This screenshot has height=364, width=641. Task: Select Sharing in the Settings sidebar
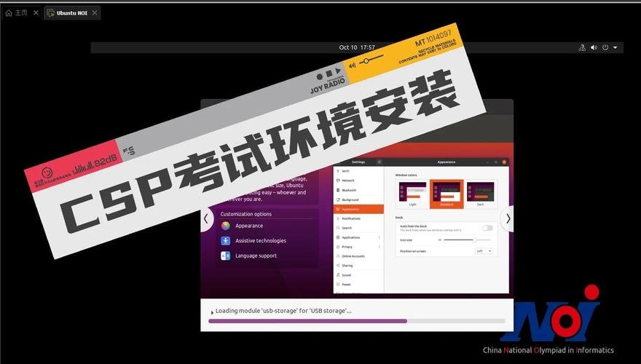click(x=358, y=266)
